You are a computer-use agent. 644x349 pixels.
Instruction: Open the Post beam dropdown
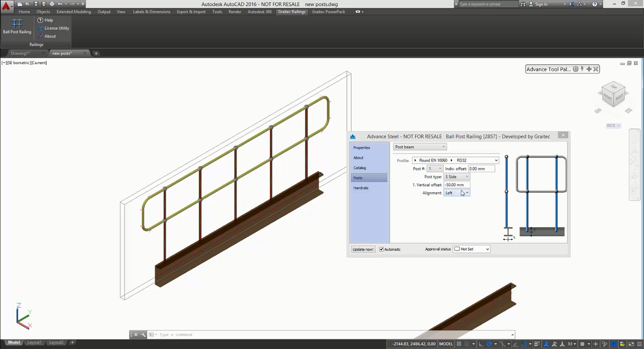420,147
